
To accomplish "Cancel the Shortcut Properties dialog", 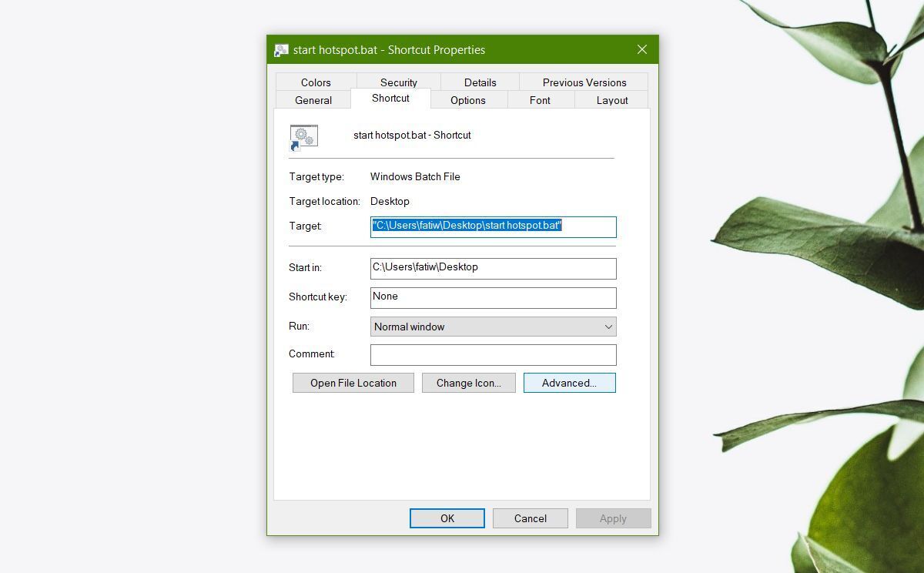I will coord(530,518).
